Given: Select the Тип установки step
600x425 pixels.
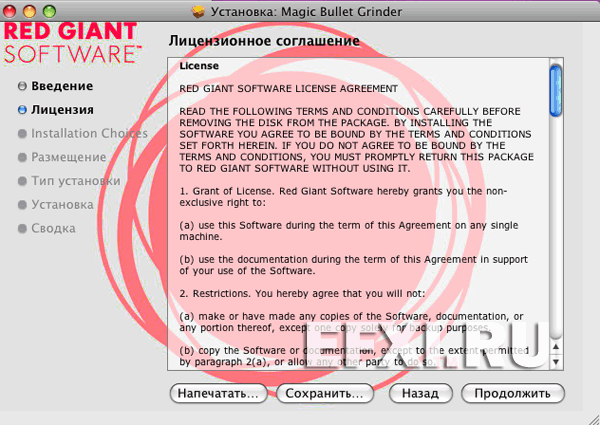Looking at the screenshot, I should click(x=76, y=181).
